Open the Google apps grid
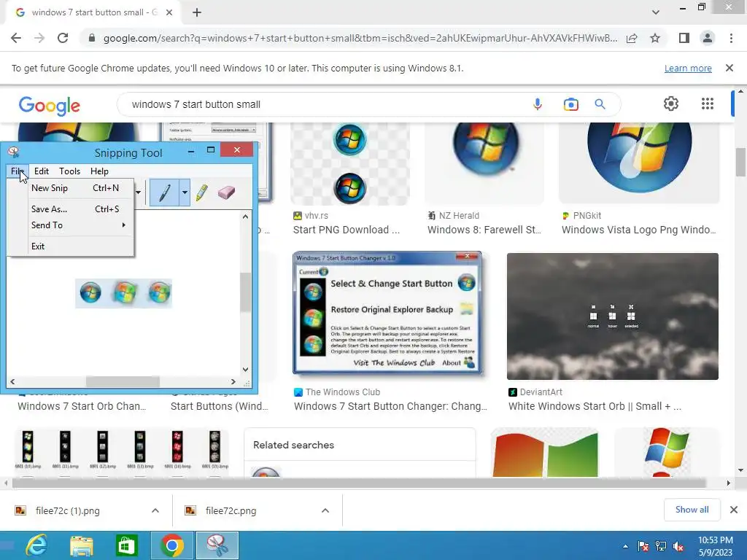747x560 pixels. coord(708,104)
